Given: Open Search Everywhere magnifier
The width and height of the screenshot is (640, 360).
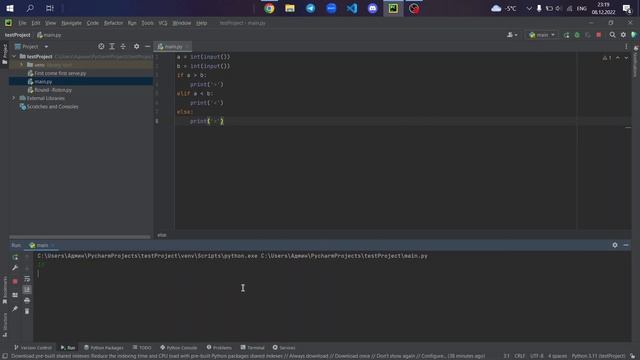Looking at the screenshot, I should click(x=612, y=35).
